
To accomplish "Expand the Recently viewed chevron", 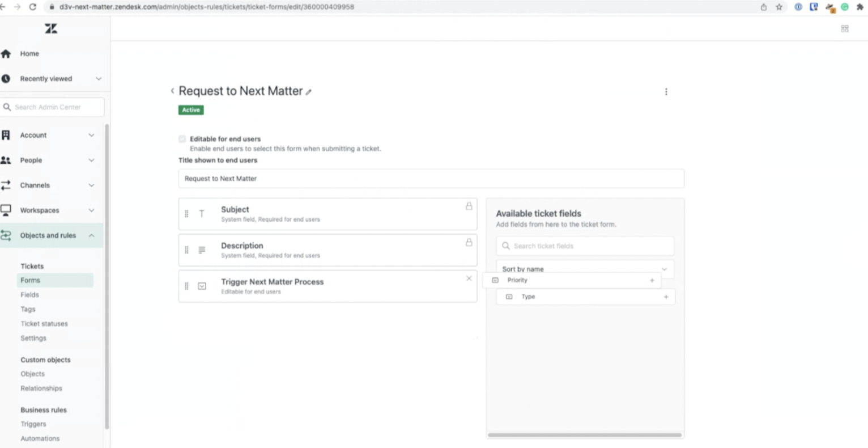I will pyautogui.click(x=99, y=79).
